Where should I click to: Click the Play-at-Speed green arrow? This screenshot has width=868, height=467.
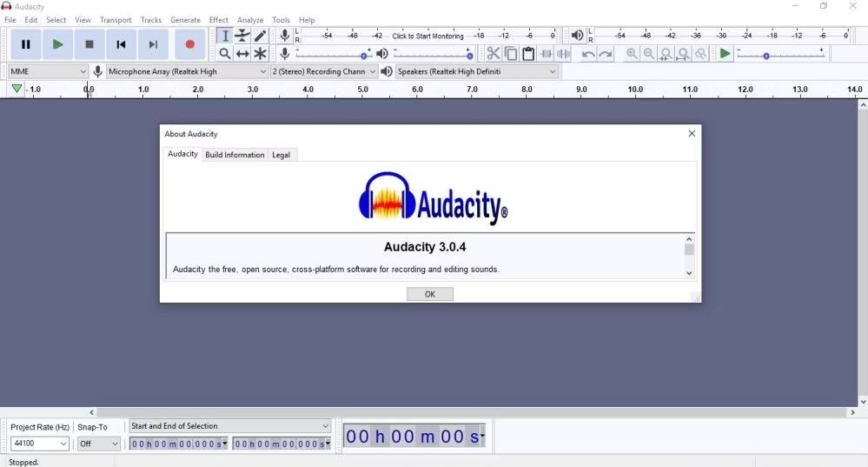725,54
